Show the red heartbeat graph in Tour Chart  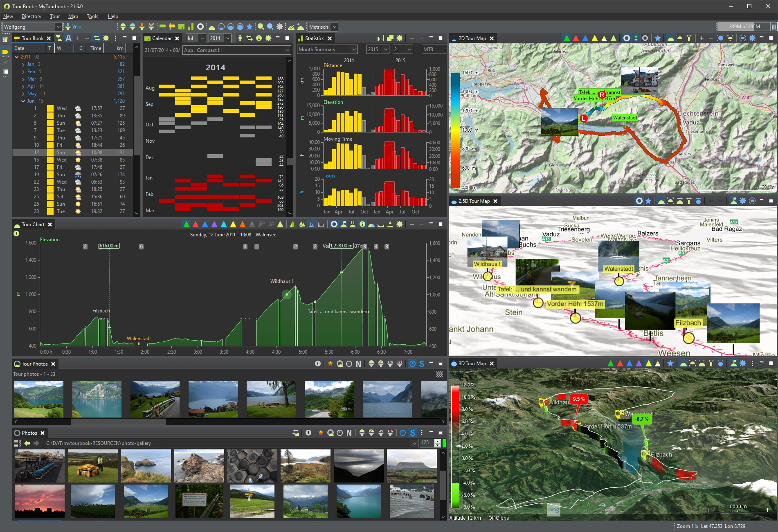pyautogui.click(x=196, y=224)
